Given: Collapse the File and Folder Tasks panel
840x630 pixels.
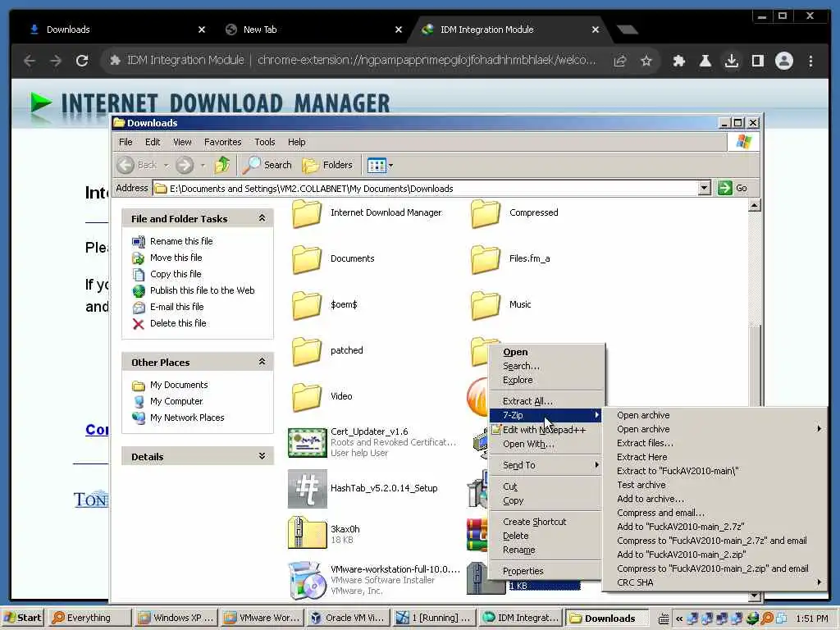Looking at the screenshot, I should (262, 218).
